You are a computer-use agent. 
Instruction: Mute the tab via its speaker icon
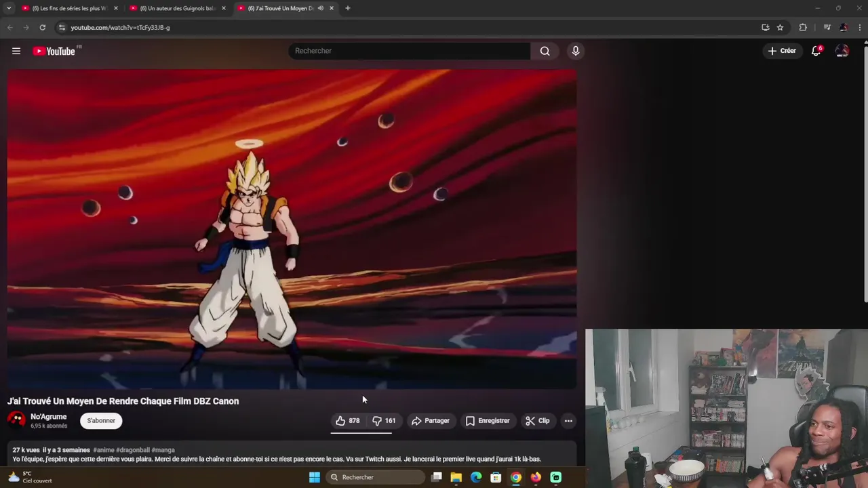(x=321, y=8)
